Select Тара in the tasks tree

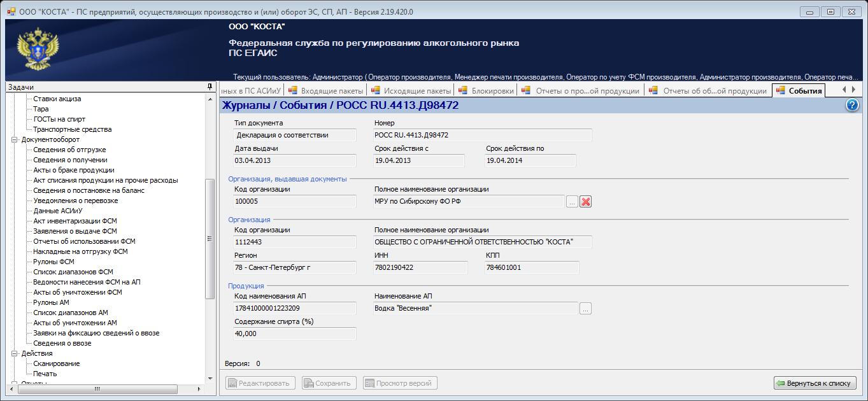click(41, 109)
